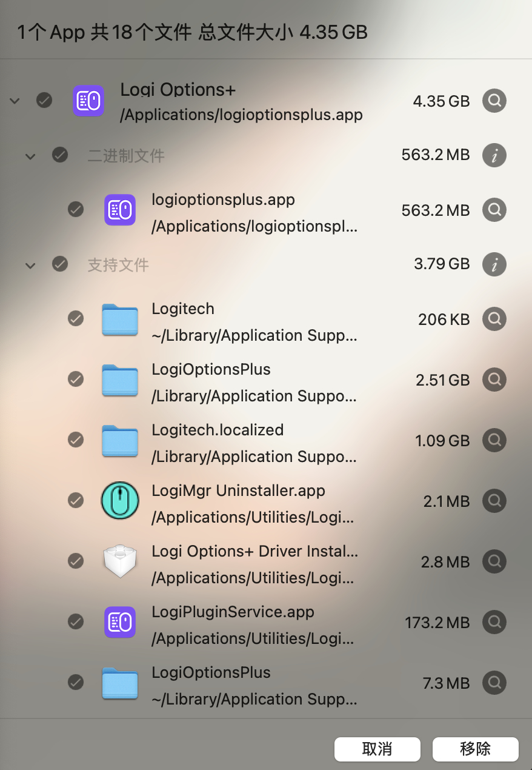532x770 pixels.
Task: Uncheck the Logi Options+ app checkbox
Action: 44,100
